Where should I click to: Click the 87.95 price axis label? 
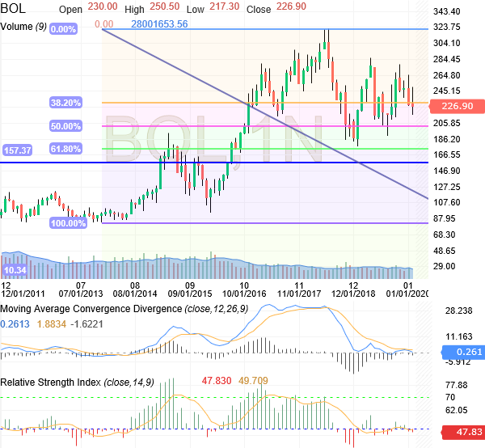[x=444, y=218]
